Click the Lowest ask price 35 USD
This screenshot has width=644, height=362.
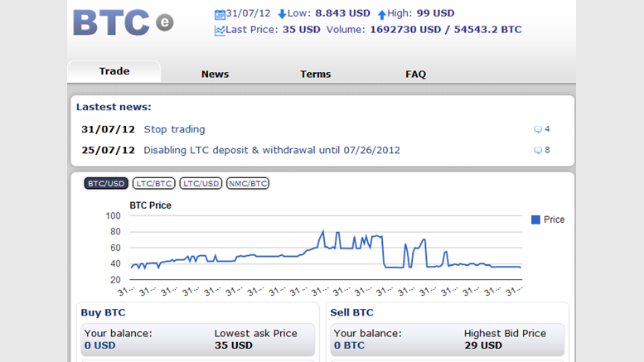point(233,345)
